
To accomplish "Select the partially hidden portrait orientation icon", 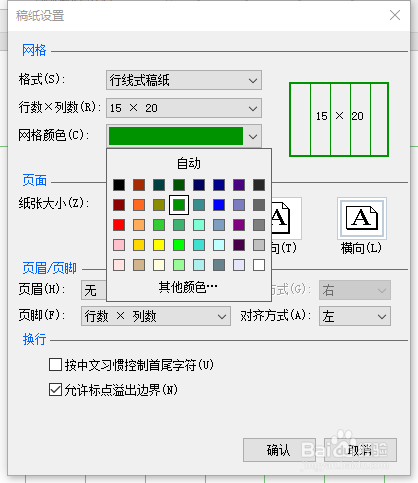I will coord(287,218).
